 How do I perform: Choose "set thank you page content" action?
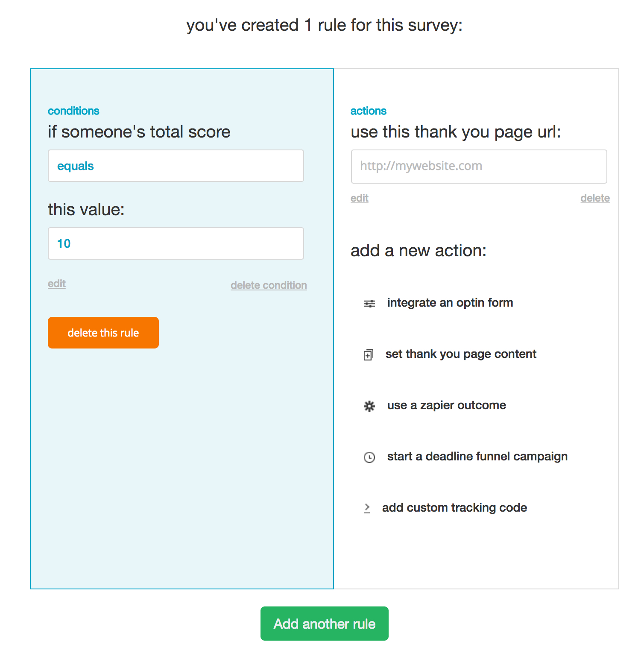pos(461,354)
